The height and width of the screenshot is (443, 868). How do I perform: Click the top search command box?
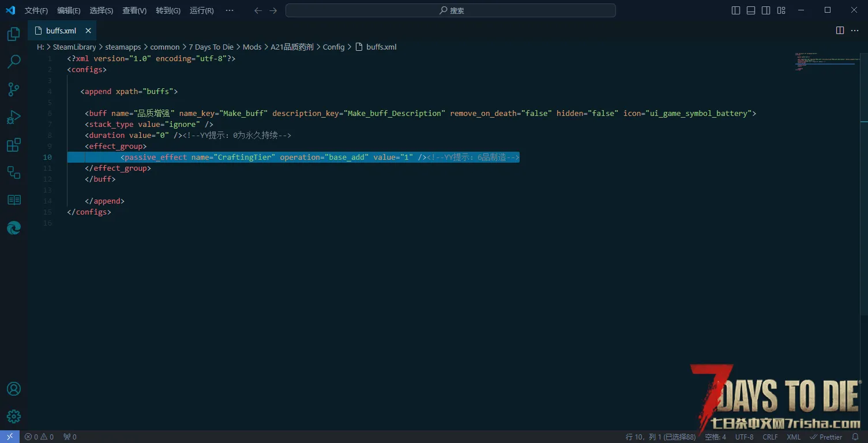[450, 10]
